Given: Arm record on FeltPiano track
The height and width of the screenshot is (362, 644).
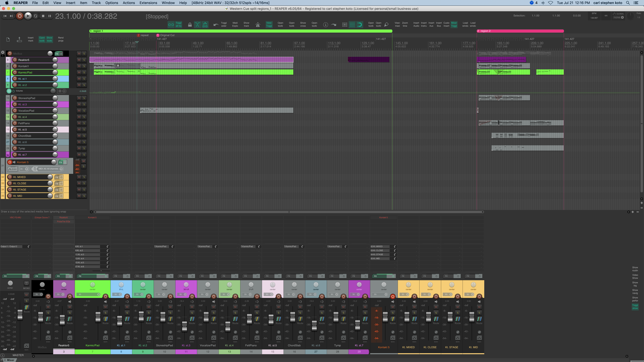Looking at the screenshot, I should pos(15,123).
